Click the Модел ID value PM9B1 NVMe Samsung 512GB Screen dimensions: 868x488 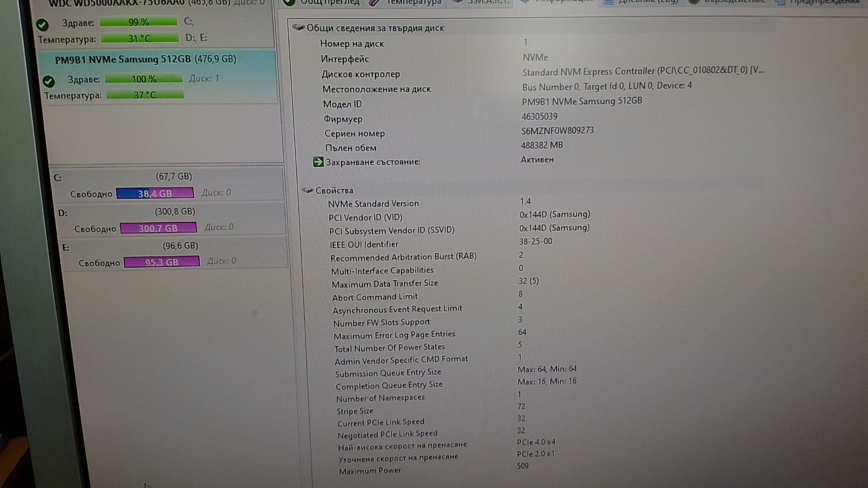click(x=582, y=101)
